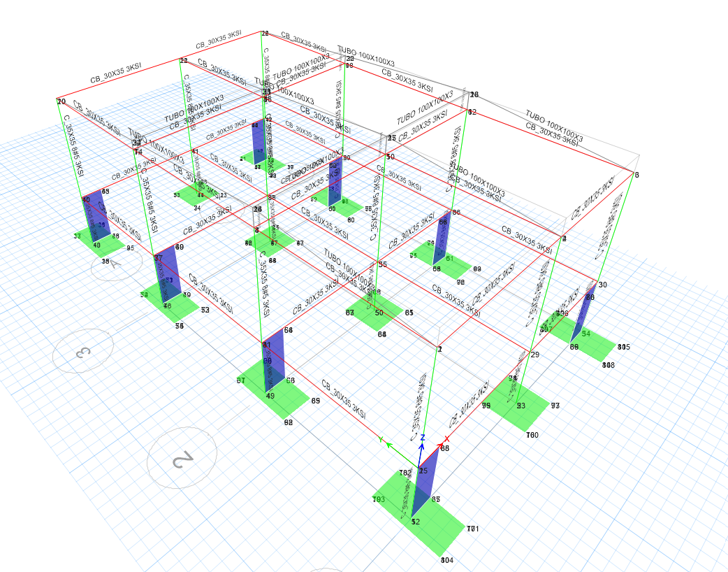Select joint 95 label
728x572 pixels.
[x=131, y=248]
